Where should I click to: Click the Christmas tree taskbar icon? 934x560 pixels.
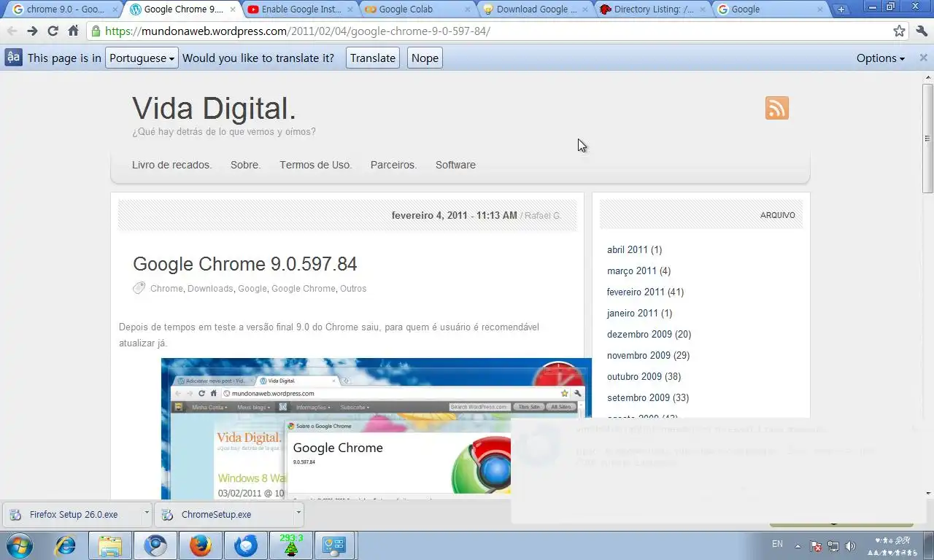coord(291,545)
